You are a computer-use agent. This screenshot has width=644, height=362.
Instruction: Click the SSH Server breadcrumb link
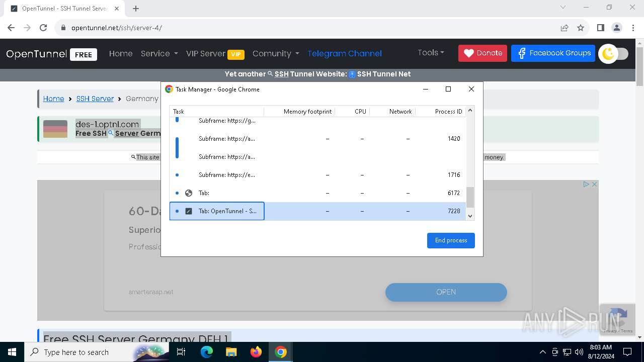(95, 99)
